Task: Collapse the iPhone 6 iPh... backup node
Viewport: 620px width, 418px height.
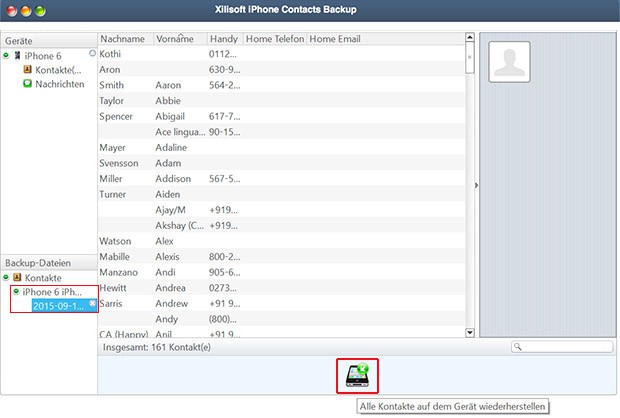Action: tap(16, 291)
